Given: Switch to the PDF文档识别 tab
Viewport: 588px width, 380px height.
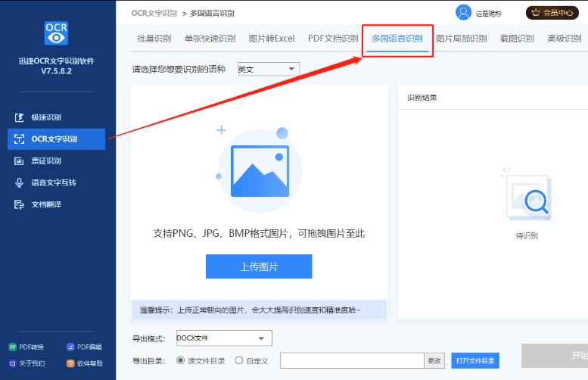Looking at the screenshot, I should [x=333, y=39].
